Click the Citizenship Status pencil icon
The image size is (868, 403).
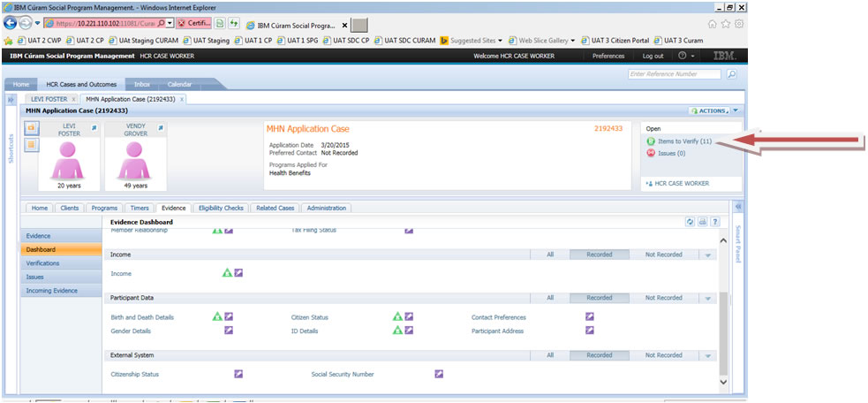[x=238, y=374]
